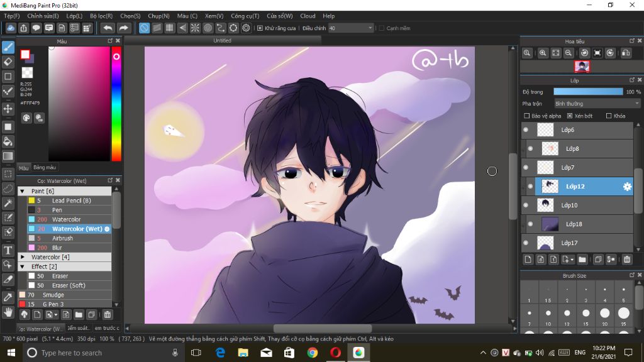Open add-brush dropdown in brush panel bottom
The height and width of the screenshot is (362, 644).
click(56, 315)
